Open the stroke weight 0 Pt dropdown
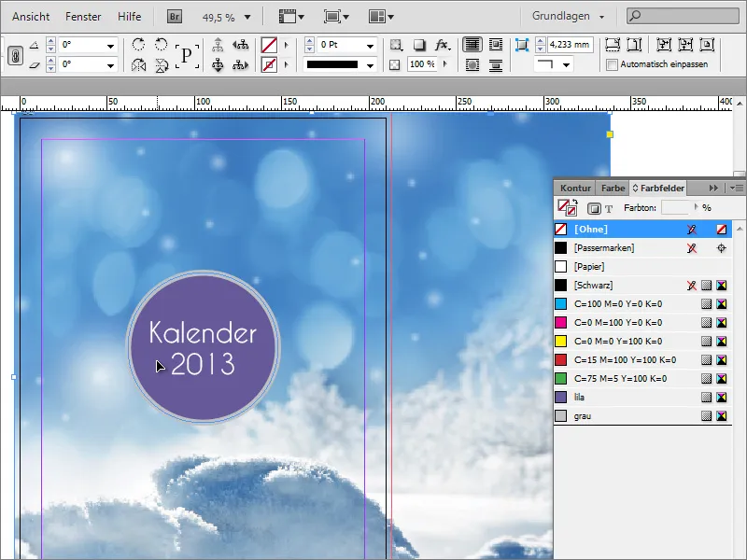The height and width of the screenshot is (560, 747). coord(370,46)
